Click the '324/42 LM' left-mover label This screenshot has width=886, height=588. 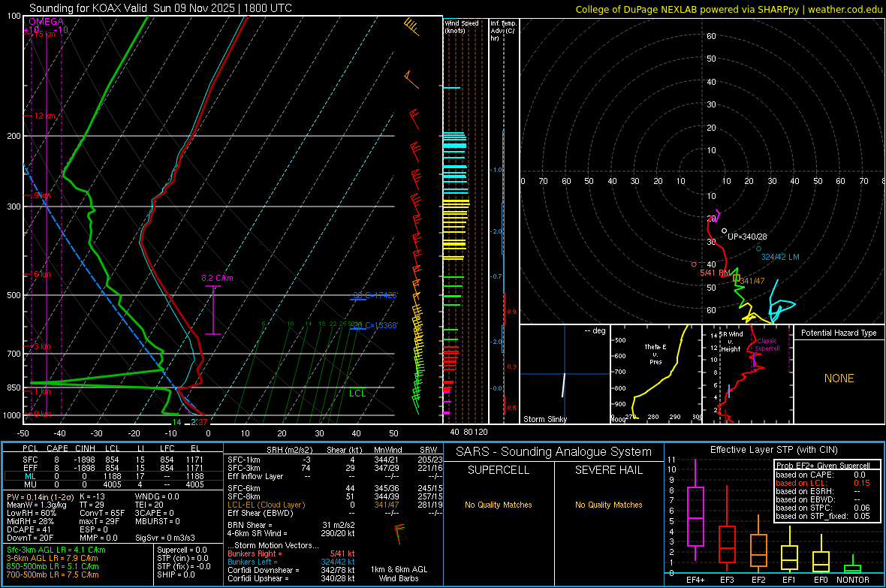780,257
